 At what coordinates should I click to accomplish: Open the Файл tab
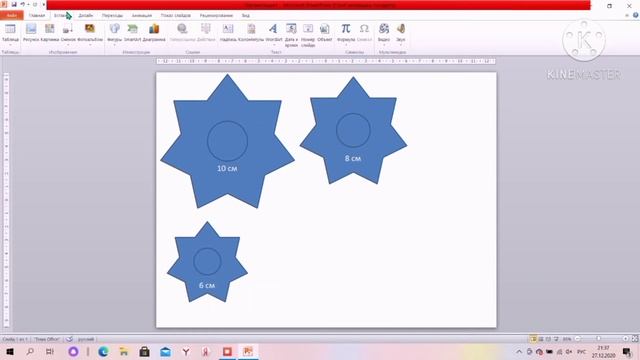coord(11,16)
